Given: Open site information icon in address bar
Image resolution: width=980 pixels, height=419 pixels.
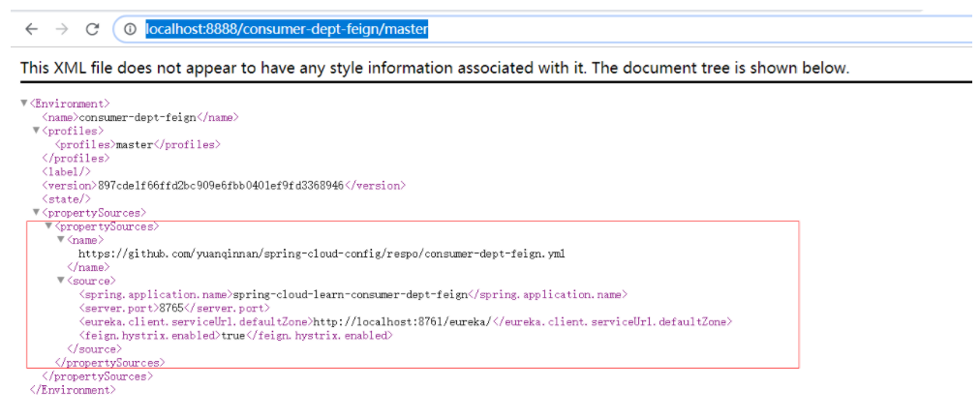Looking at the screenshot, I should point(130,29).
